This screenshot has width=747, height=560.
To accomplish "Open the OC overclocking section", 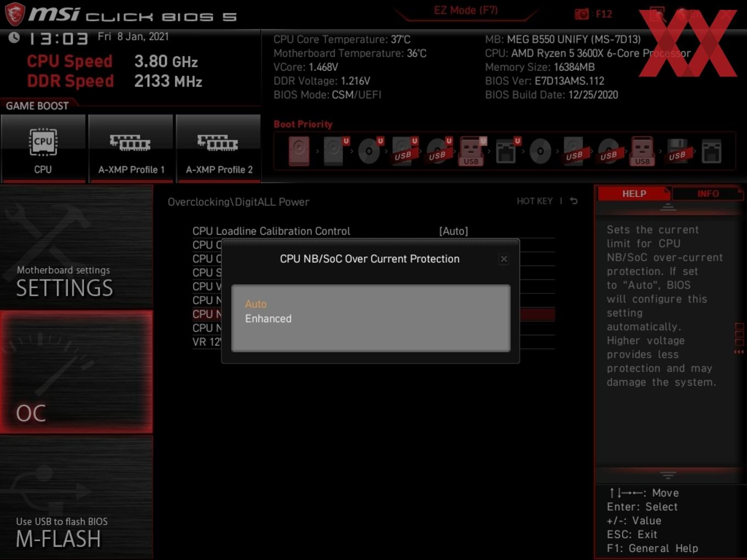I will 76,372.
